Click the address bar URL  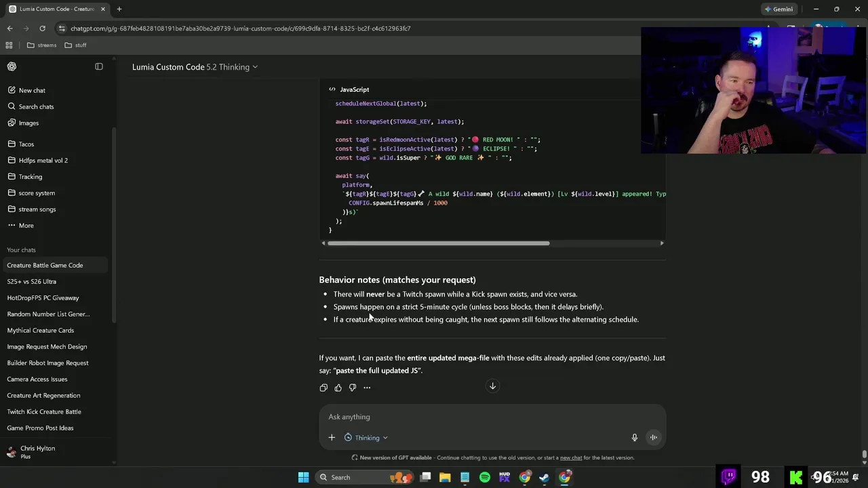241,28
